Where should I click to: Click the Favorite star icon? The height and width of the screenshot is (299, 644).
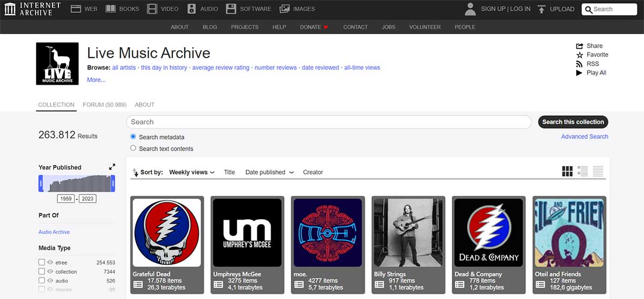click(x=580, y=55)
